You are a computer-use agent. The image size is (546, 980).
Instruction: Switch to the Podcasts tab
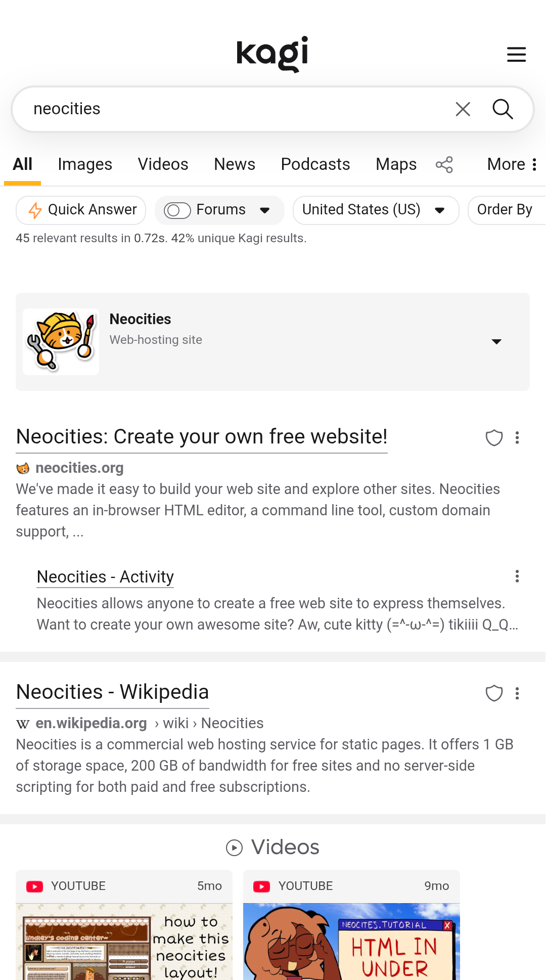coord(315,164)
